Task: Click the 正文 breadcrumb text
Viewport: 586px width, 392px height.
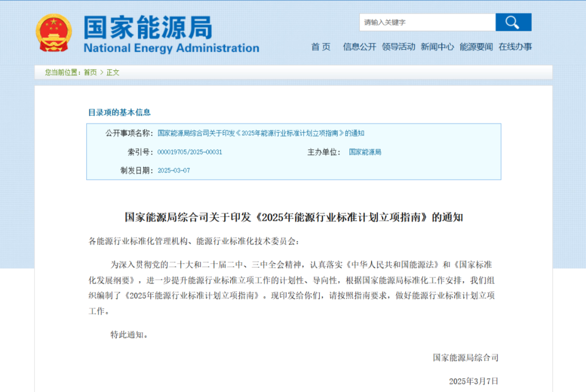Action: pyautogui.click(x=113, y=73)
